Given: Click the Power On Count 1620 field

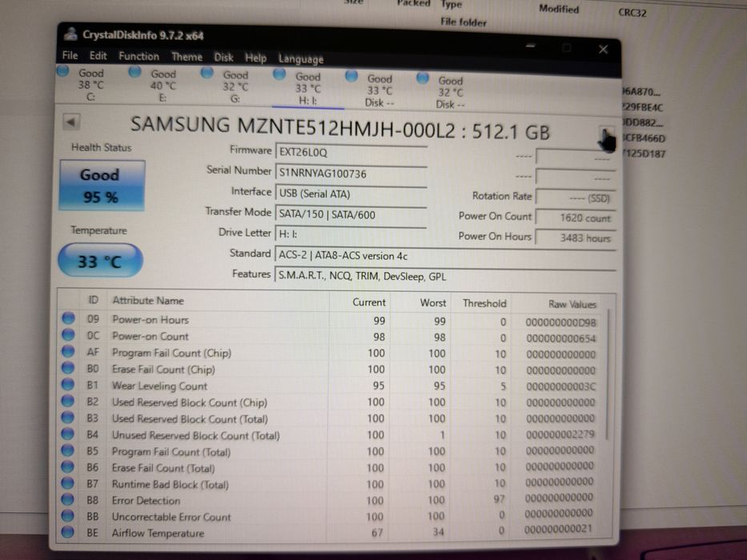Looking at the screenshot, I should click(576, 218).
